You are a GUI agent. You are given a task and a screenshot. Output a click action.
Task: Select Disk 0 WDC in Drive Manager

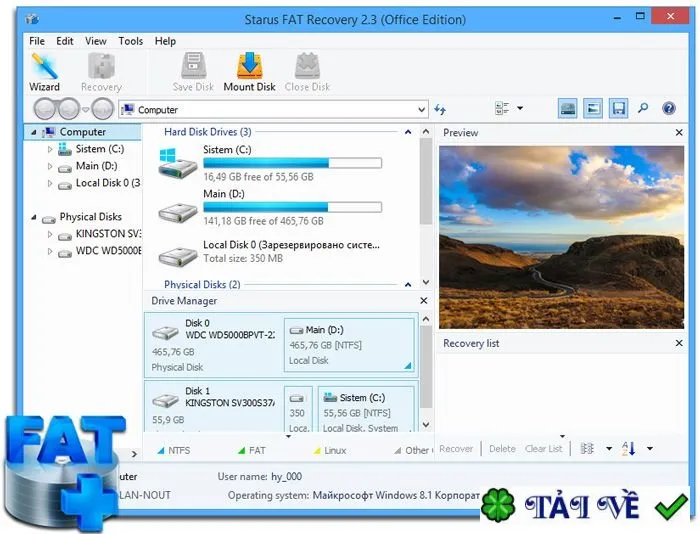pos(213,344)
